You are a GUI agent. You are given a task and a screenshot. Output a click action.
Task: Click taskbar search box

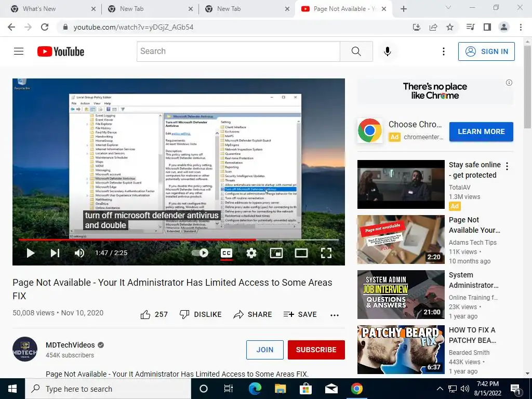(x=108, y=389)
